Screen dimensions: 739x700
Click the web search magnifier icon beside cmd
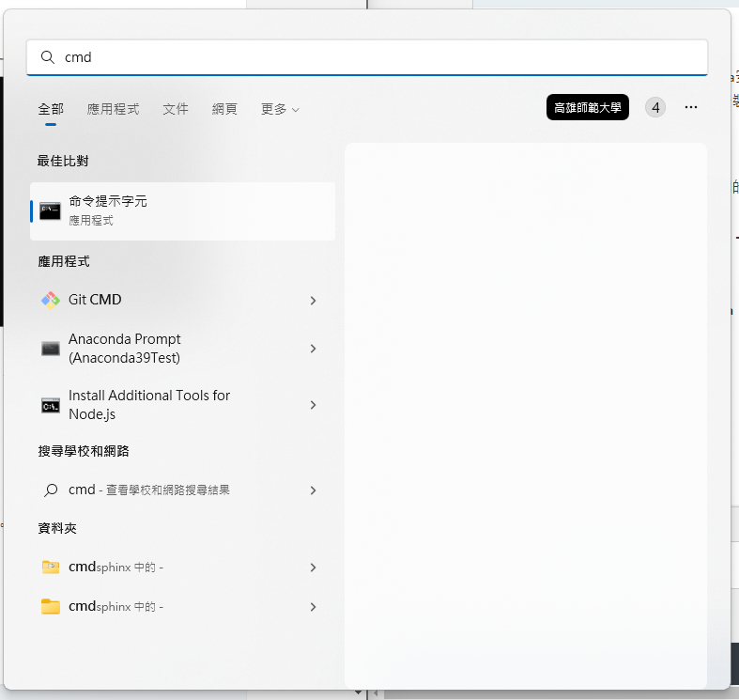click(x=51, y=490)
